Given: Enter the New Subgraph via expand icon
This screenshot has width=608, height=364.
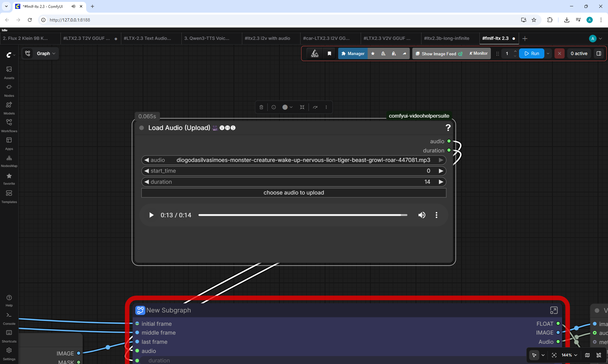Looking at the screenshot, I should click(x=554, y=310).
